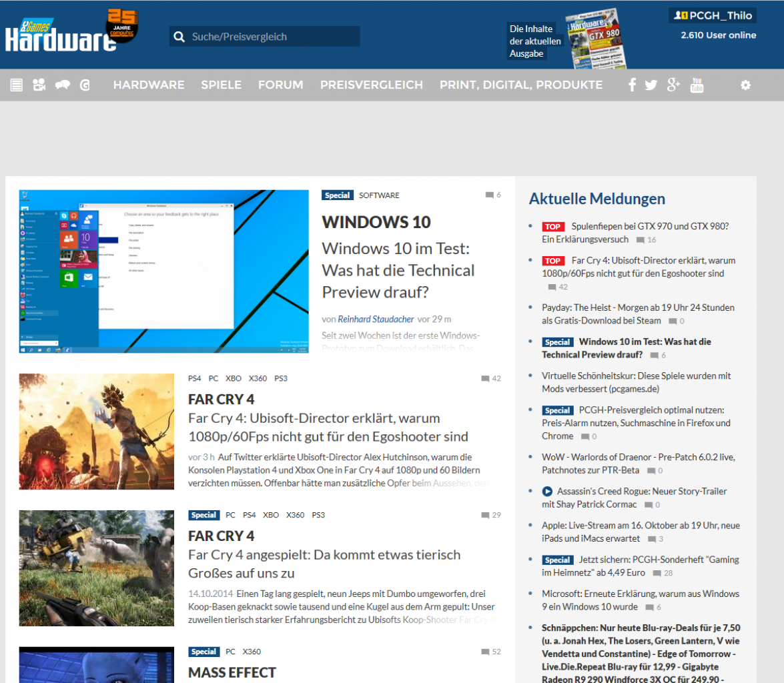Open the news list icon in navbar
Viewport: 784px width, 683px height.
[17, 85]
